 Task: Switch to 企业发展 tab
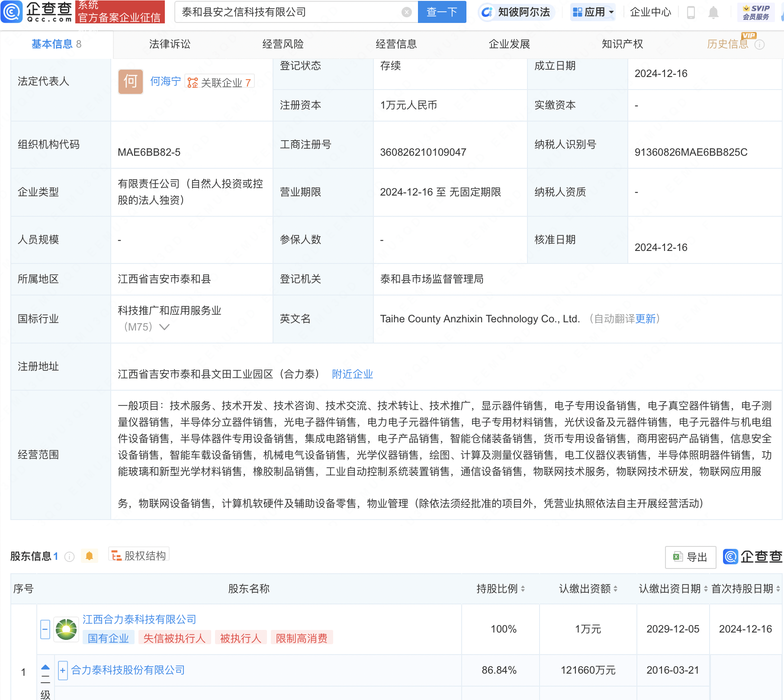509,44
